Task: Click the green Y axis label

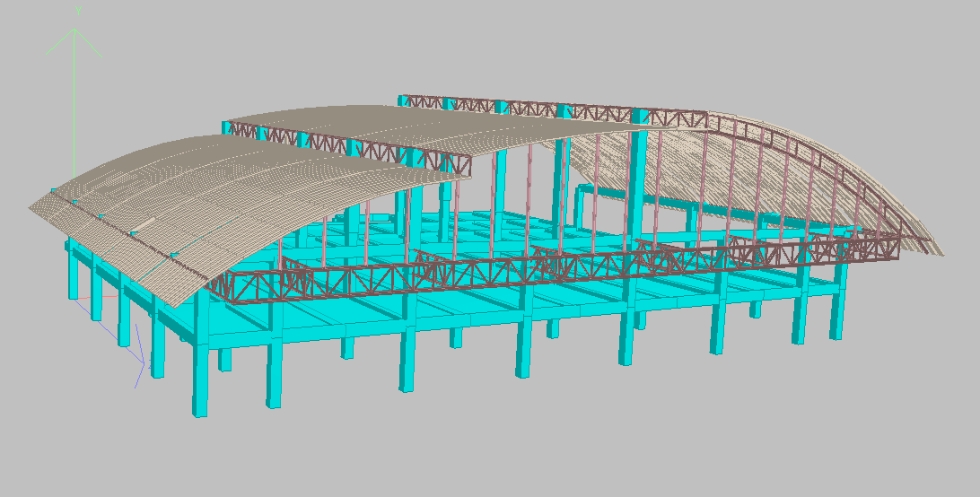Action: [79, 11]
